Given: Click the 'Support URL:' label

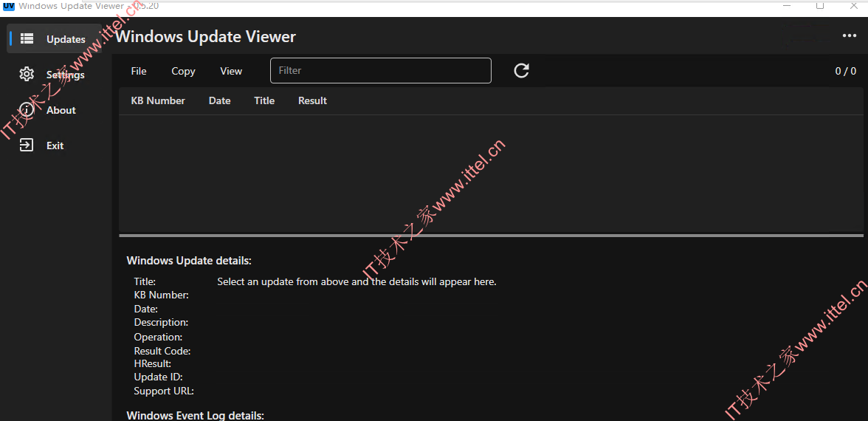Looking at the screenshot, I should tap(164, 391).
